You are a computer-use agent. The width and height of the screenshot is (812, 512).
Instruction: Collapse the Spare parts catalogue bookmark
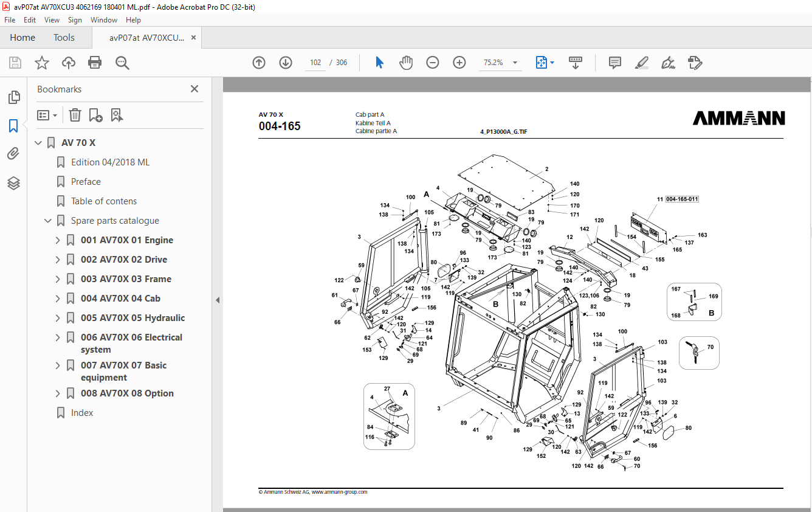tap(49, 221)
